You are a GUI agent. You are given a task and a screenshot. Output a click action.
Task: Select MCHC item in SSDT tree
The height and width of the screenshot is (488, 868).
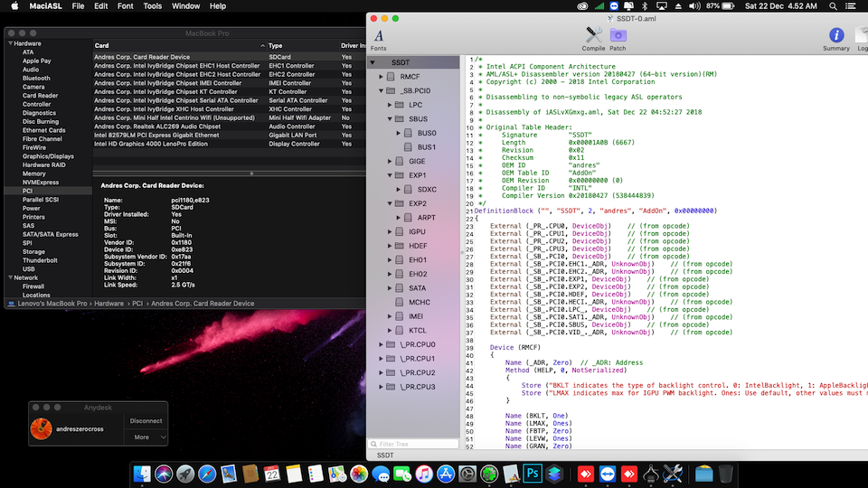pyautogui.click(x=419, y=302)
